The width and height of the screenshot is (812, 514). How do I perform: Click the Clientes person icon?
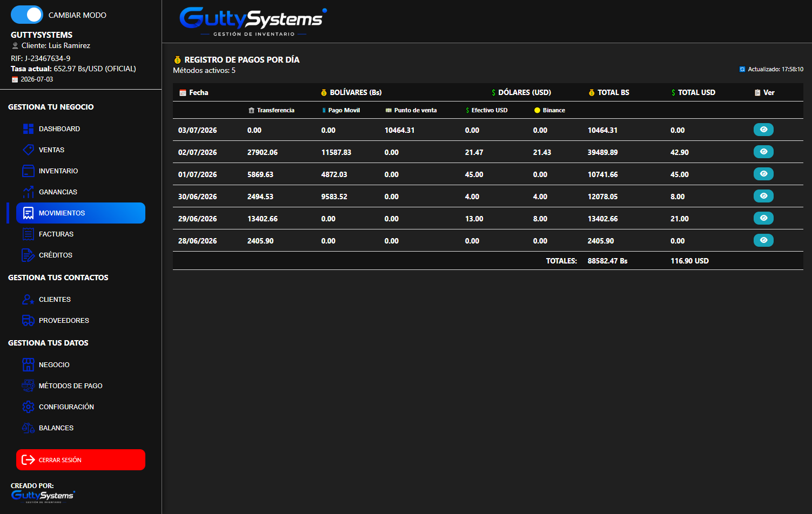[x=28, y=299]
